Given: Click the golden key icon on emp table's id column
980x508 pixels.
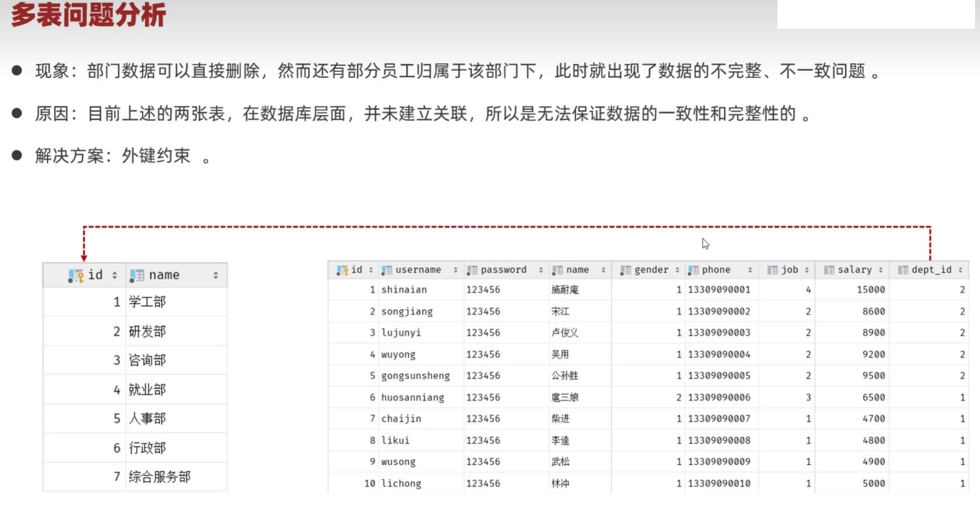Looking at the screenshot, I should click(x=342, y=269).
